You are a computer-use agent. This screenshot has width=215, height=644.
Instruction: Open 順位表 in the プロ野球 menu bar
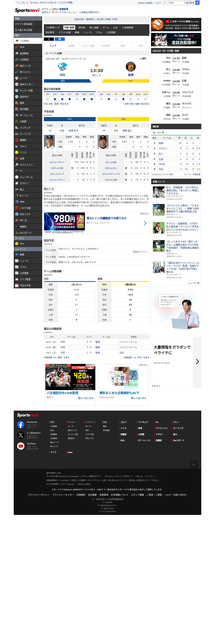coord(82,27)
